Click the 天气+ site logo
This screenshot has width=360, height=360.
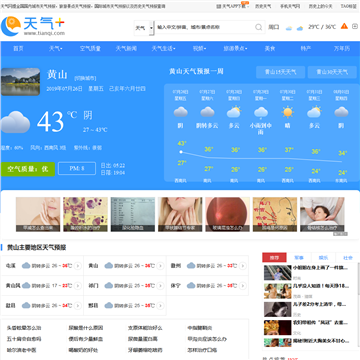[33, 26]
